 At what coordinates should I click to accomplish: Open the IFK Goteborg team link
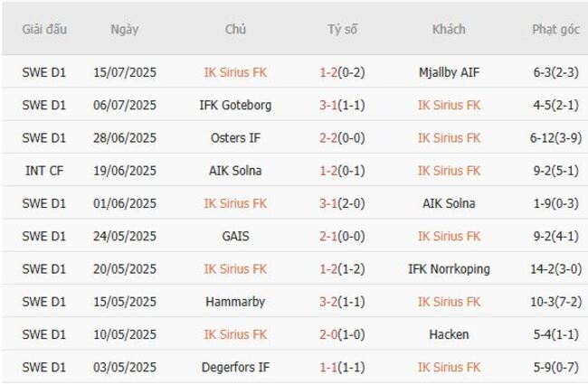[x=235, y=105]
